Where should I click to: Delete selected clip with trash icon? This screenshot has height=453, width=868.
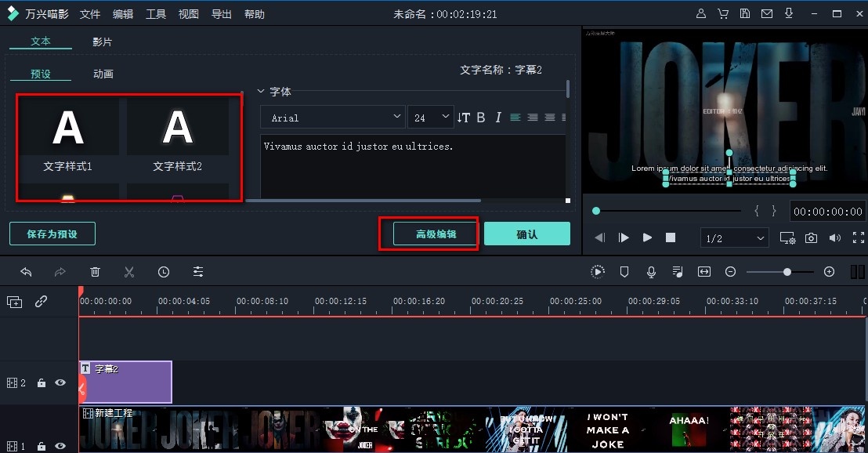coord(95,271)
